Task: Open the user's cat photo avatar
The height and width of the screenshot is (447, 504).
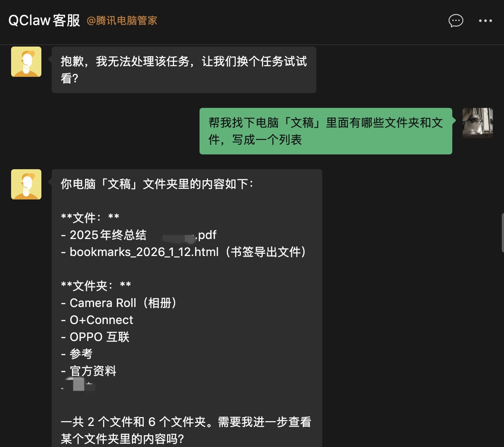Action: (x=477, y=123)
